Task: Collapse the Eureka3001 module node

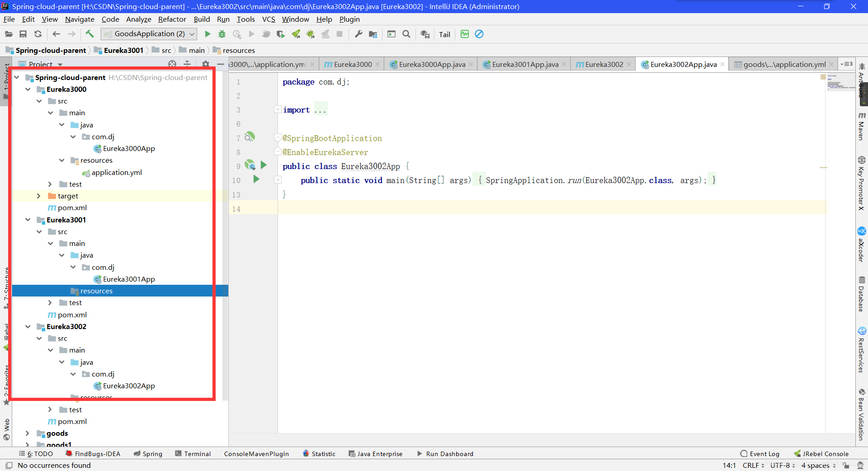Action: [28, 220]
